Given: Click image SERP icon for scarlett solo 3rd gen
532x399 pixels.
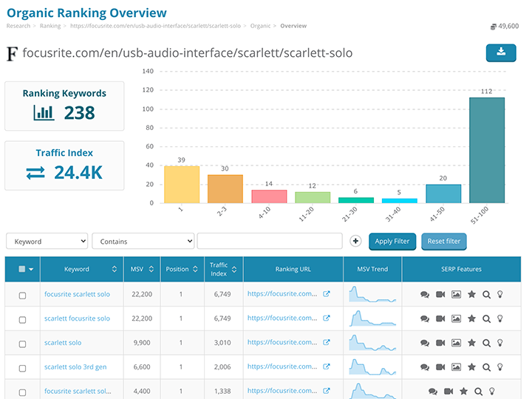Looking at the screenshot, I should [456, 367].
